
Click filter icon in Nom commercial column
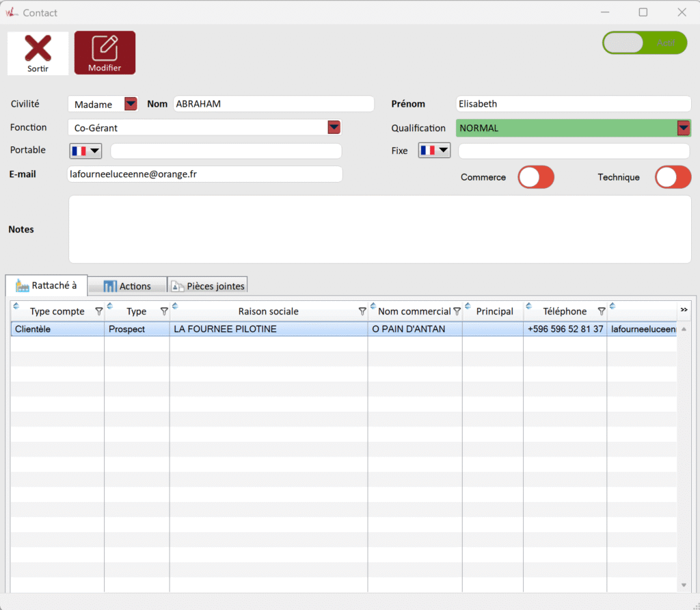coord(457,312)
